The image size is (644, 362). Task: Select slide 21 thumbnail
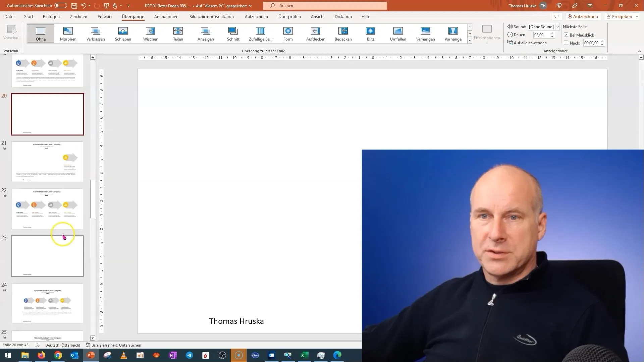pos(47,162)
